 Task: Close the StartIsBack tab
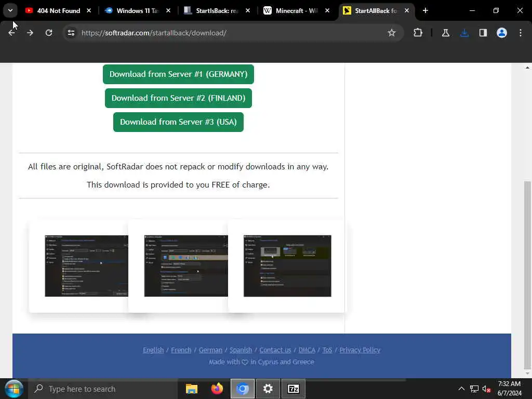pos(248,11)
